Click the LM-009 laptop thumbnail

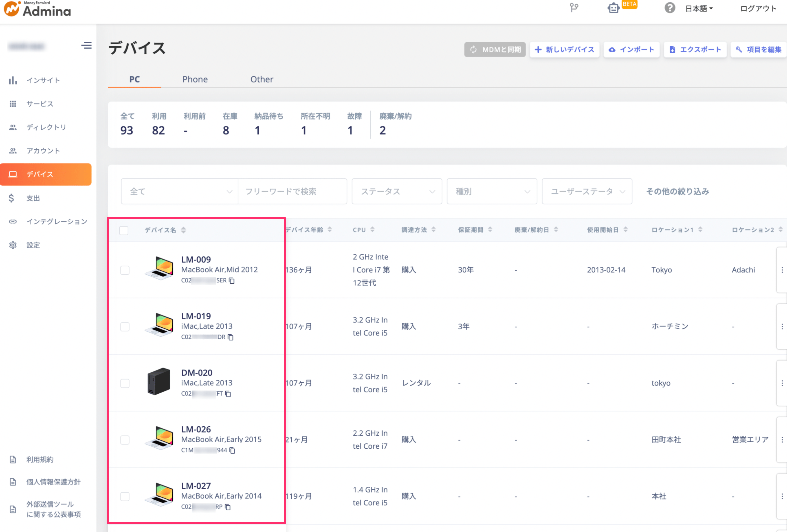click(159, 268)
